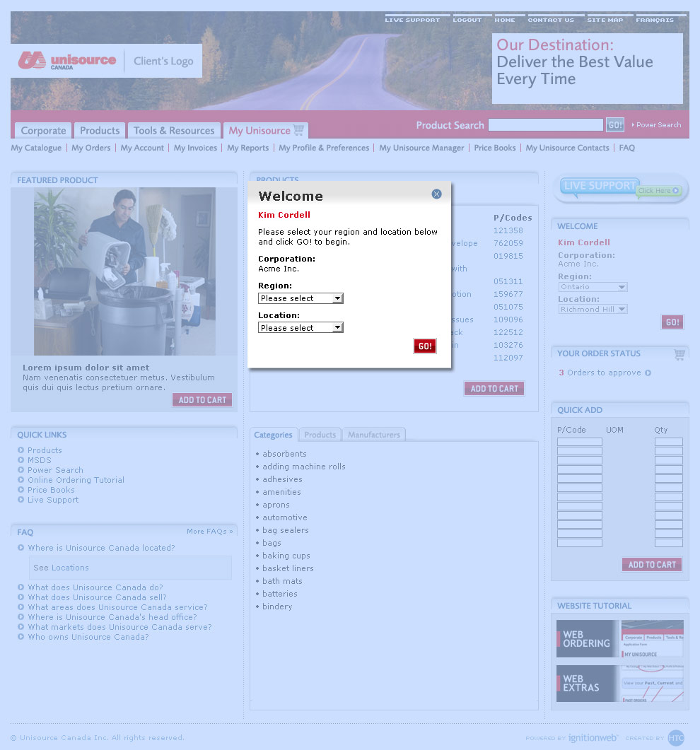Click into the Product Search input field
700x750 pixels.
[x=545, y=125]
